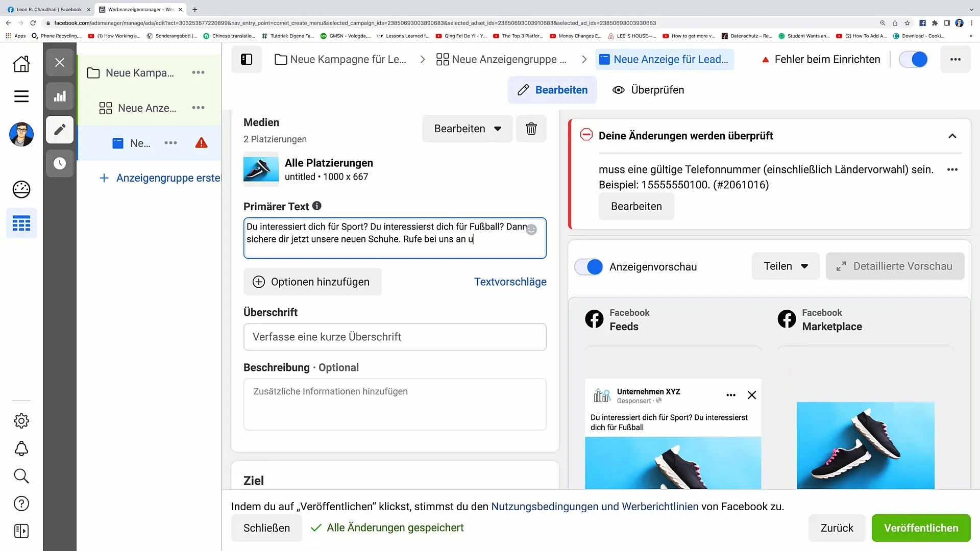Click the Zurück button
The image size is (980, 551).
pyautogui.click(x=837, y=528)
